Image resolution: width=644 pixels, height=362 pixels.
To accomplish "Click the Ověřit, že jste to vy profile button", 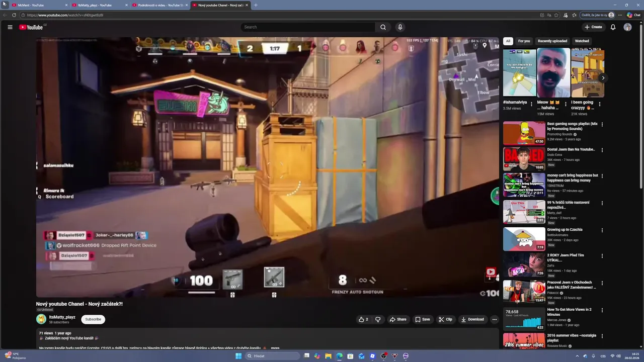I will pyautogui.click(x=598, y=15).
